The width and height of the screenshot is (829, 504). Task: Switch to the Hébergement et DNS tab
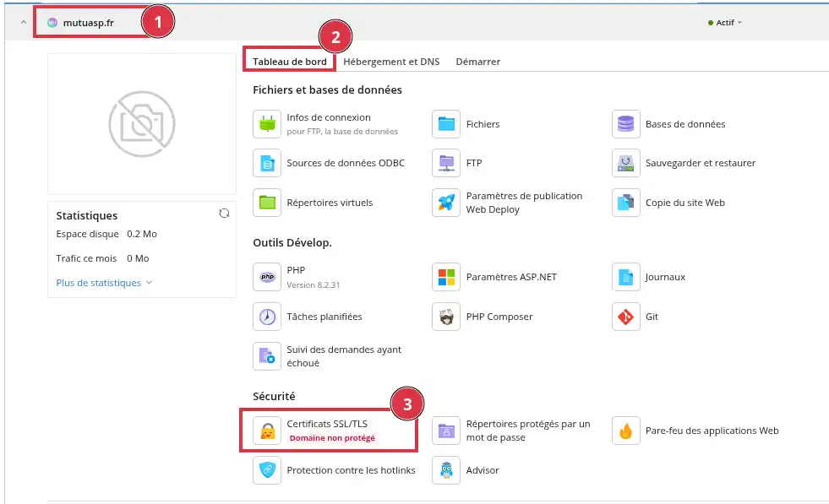point(391,62)
